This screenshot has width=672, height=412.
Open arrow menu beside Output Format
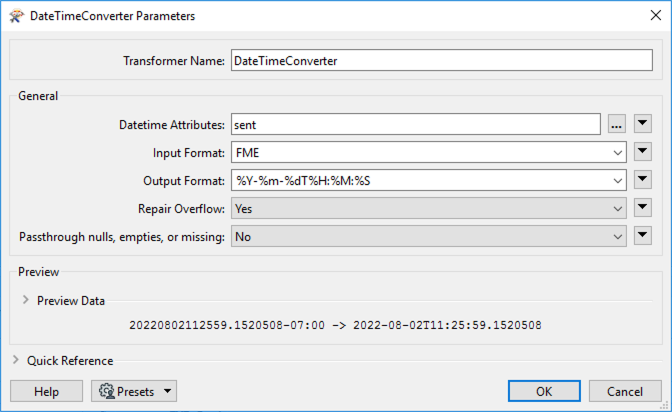[643, 180]
